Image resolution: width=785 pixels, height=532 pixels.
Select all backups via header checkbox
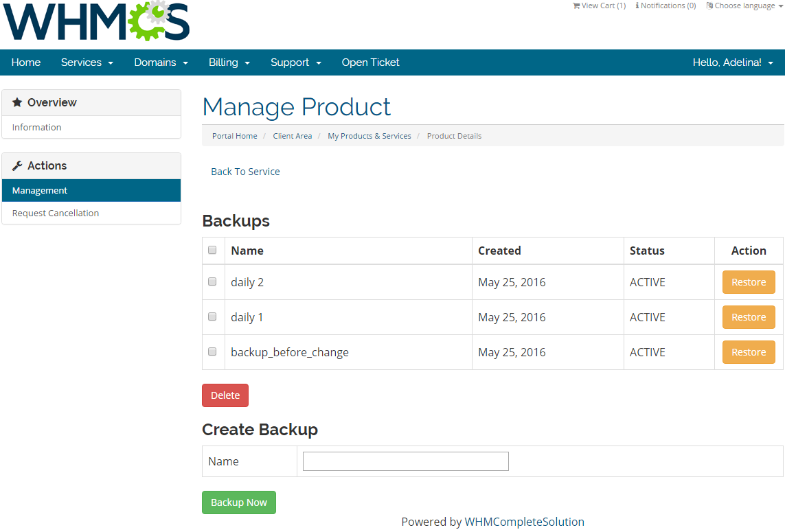click(x=212, y=250)
